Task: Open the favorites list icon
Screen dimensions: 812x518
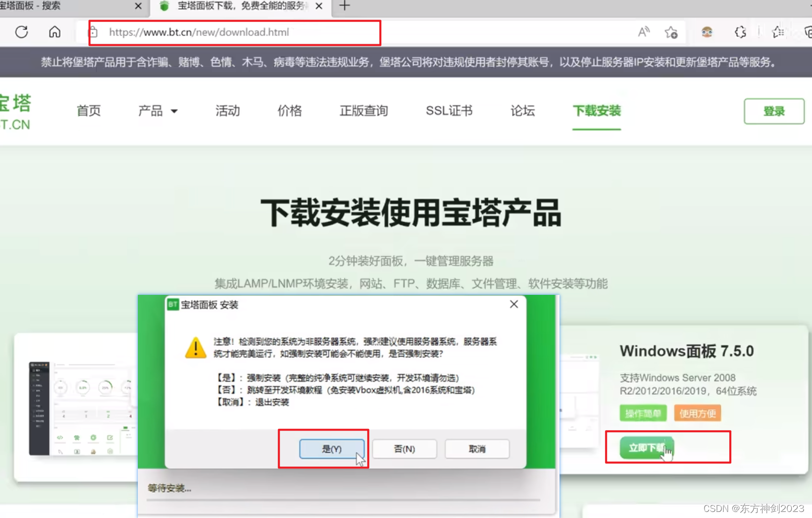Action: point(778,32)
